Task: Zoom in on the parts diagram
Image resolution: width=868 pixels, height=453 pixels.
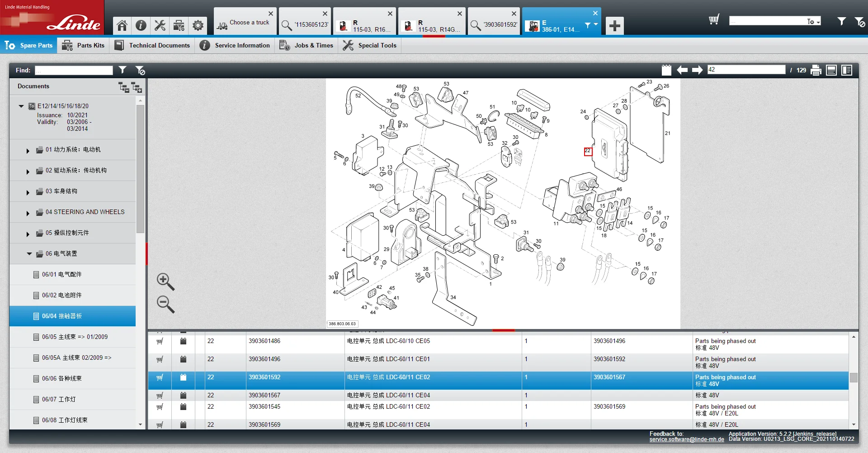Action: pos(165,281)
